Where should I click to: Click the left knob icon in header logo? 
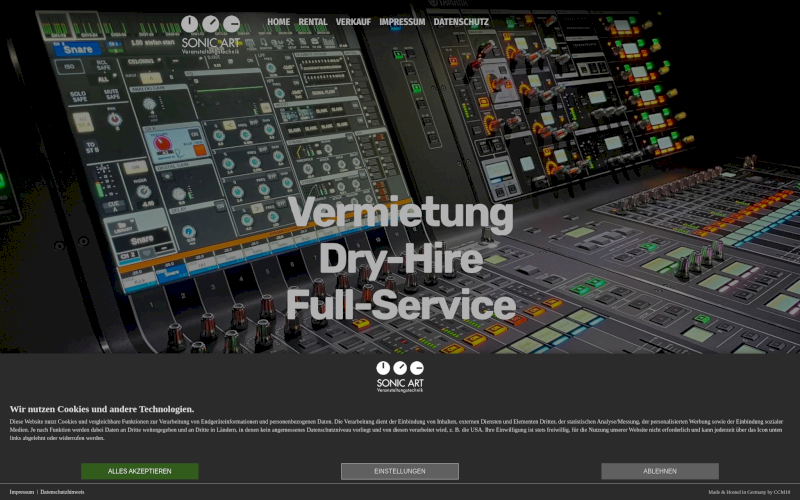pos(190,23)
